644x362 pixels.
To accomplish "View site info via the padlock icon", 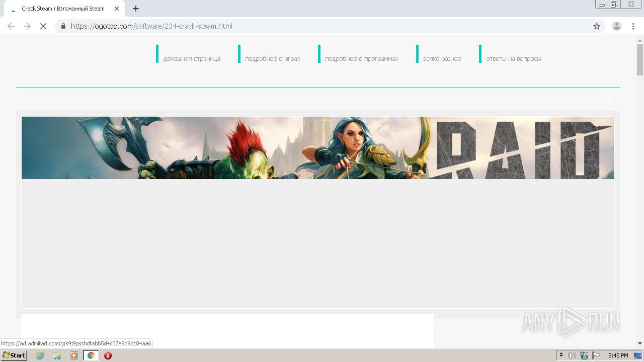I will (63, 26).
